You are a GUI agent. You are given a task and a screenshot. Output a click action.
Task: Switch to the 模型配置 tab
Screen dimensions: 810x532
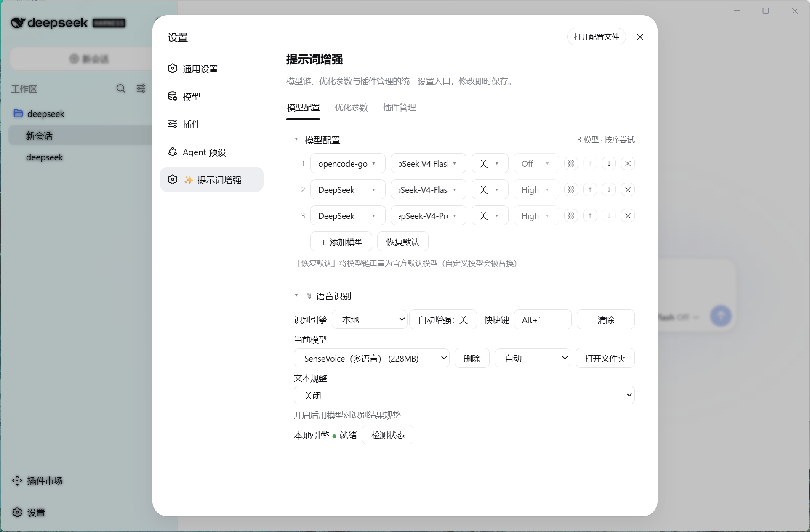[x=303, y=107]
